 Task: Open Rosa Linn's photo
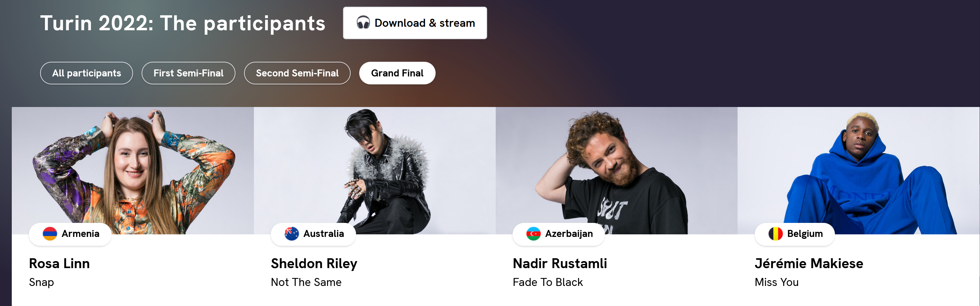(x=133, y=170)
